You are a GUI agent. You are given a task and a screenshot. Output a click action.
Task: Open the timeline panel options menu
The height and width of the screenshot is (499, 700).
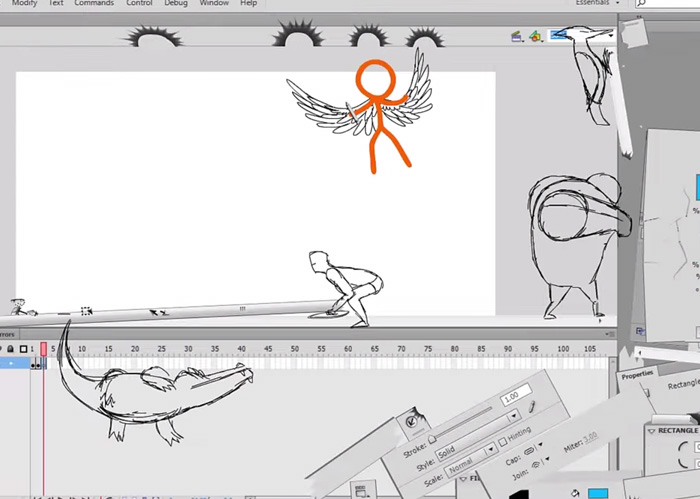coord(610,334)
